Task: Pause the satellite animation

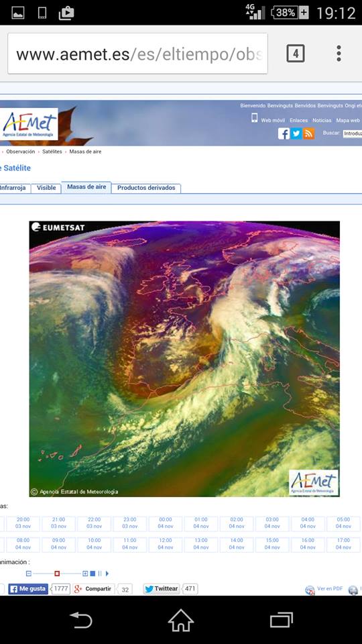Action: 100,574
